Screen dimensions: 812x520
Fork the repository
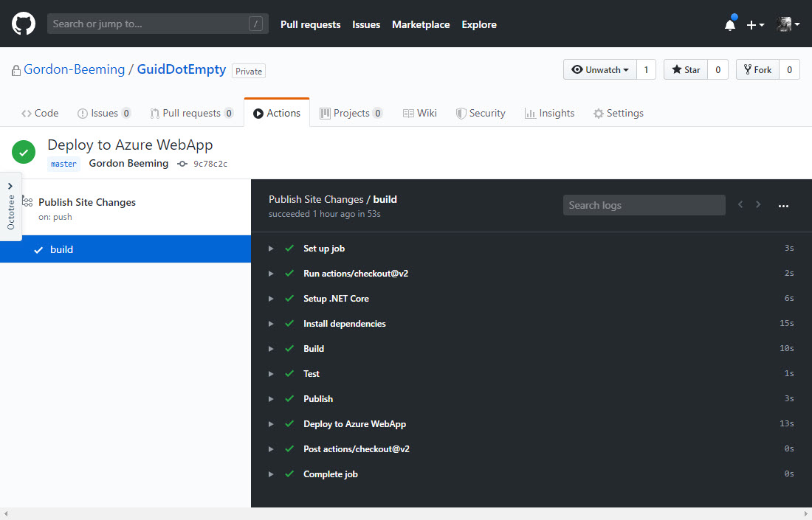(757, 69)
